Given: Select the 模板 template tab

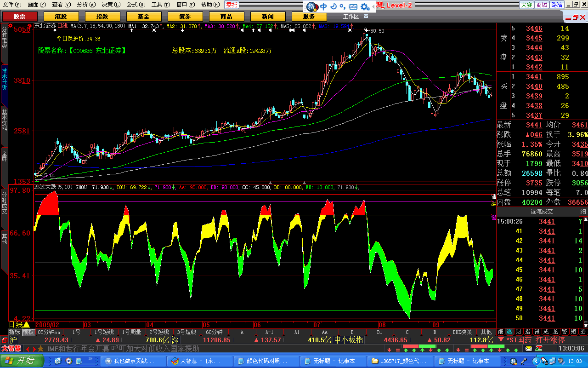Looking at the screenshot, I should 28,332.
